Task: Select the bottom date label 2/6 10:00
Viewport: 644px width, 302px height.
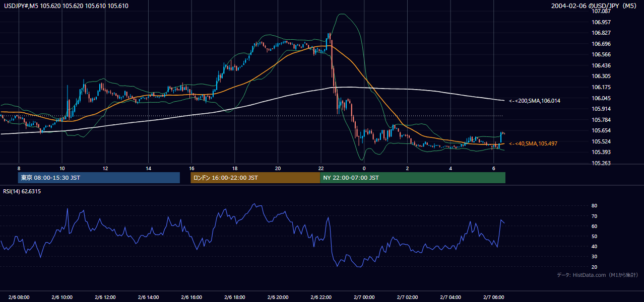Action: click(62, 297)
